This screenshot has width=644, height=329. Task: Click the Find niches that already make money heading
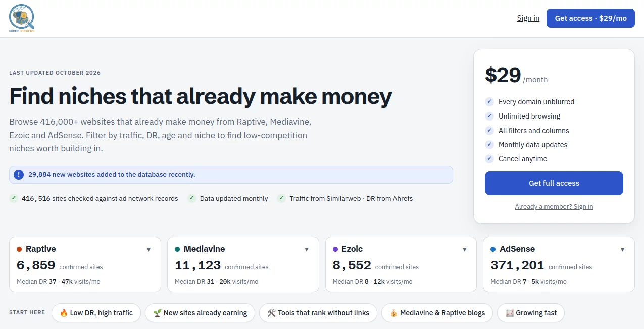point(201,96)
